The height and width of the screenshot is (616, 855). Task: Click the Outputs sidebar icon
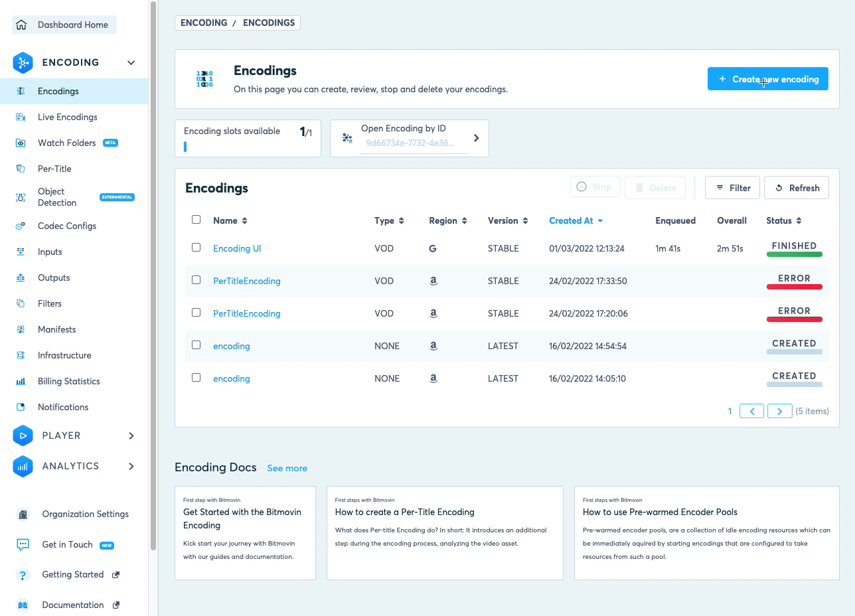tap(21, 277)
